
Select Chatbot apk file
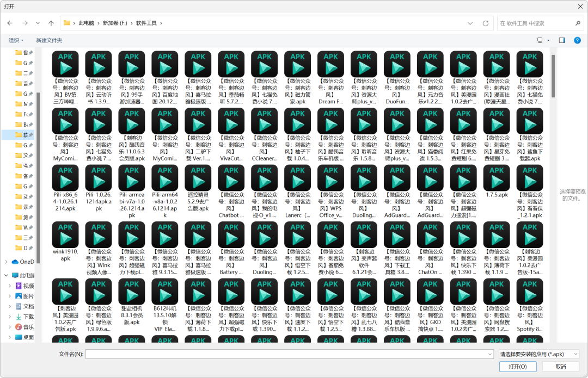click(x=231, y=191)
